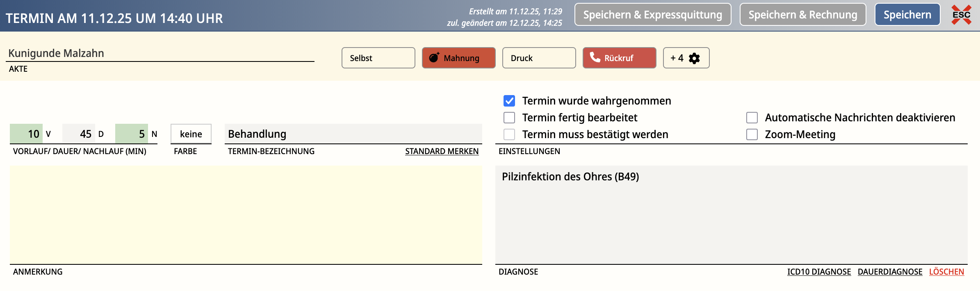The image size is (980, 291).
Task: Click the Dauerdiagnose link
Action: (x=890, y=272)
